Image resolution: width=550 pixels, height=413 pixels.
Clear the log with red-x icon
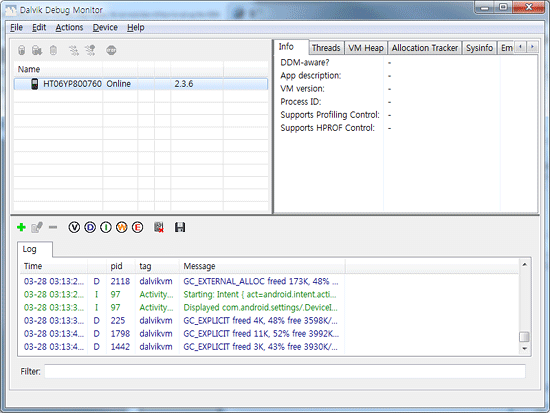pos(159,227)
